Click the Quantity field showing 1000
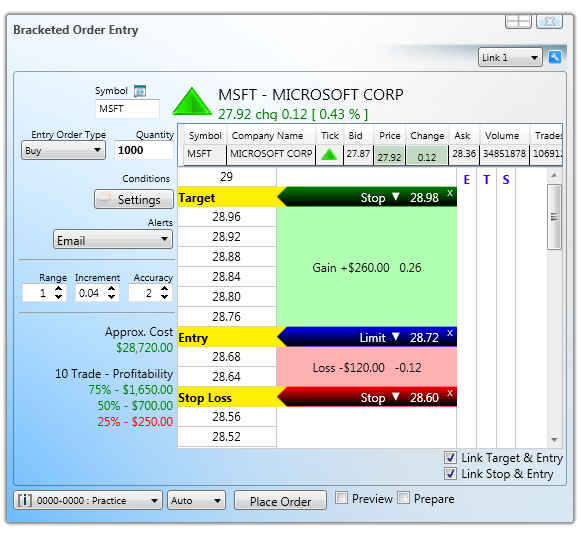 pyautogui.click(x=144, y=150)
